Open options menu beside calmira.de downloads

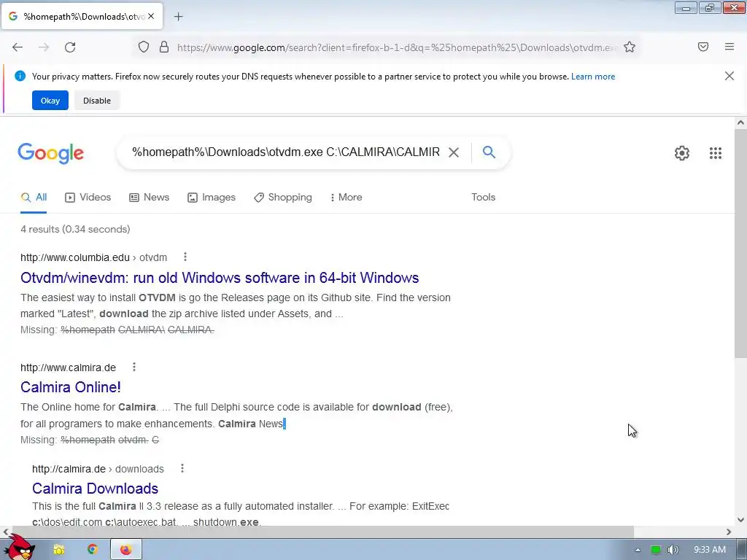[x=182, y=469]
